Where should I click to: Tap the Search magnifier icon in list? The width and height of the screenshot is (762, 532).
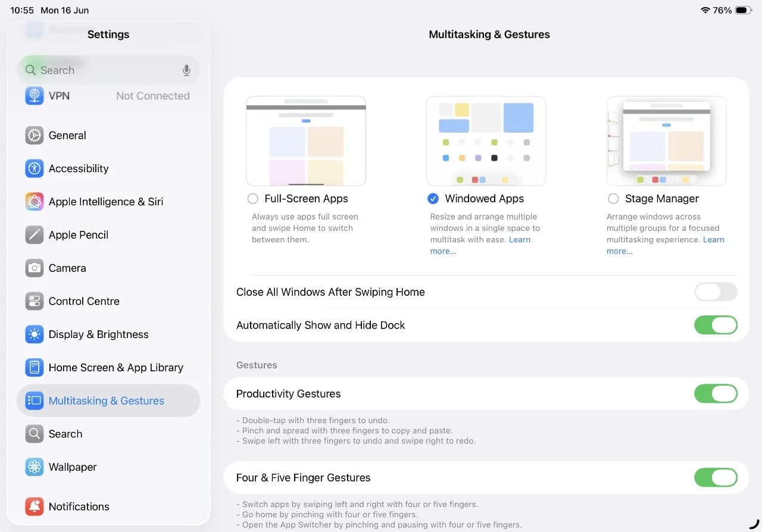coord(35,434)
